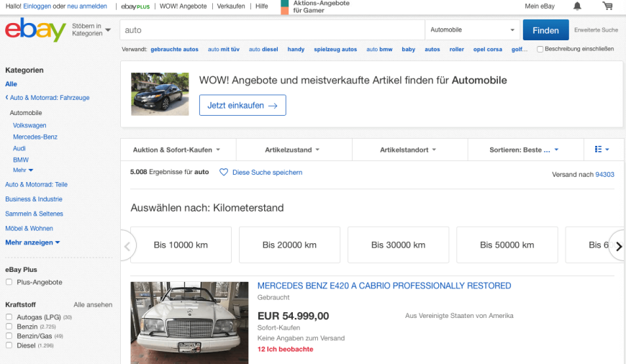
Task: Expand the Artikelzustand filter
Action: pos(292,150)
